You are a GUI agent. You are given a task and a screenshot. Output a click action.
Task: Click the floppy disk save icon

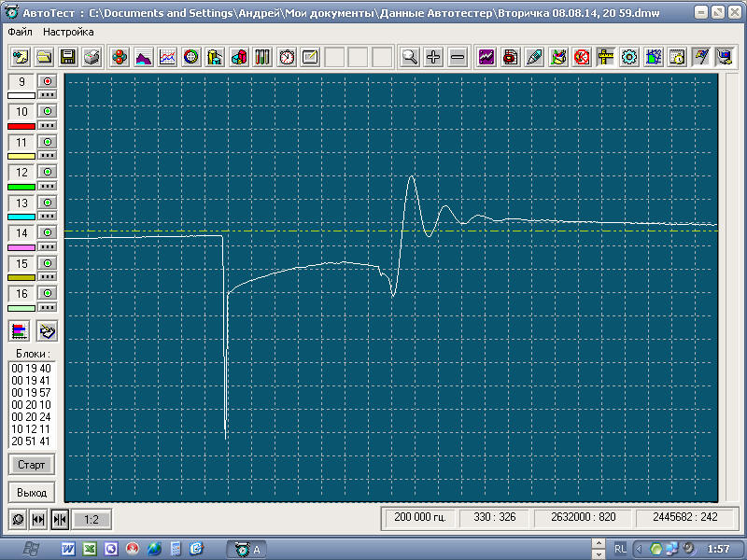(68, 57)
